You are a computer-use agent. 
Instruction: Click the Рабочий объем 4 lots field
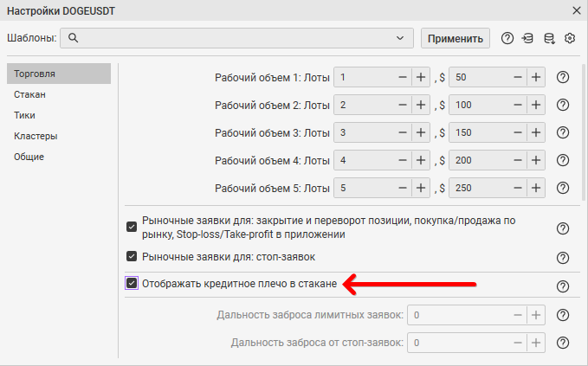click(x=364, y=160)
